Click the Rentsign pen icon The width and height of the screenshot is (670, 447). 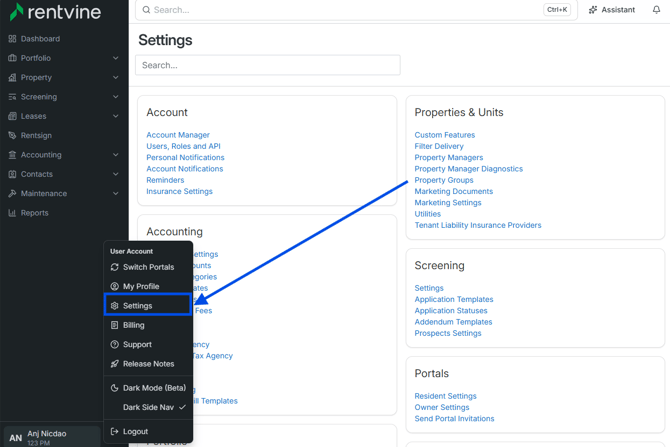click(x=12, y=135)
